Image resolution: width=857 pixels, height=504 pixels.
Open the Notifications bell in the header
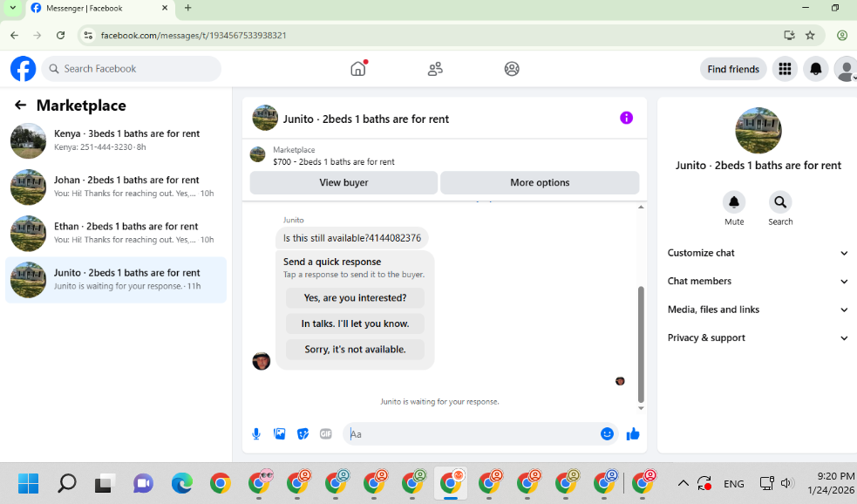(815, 69)
